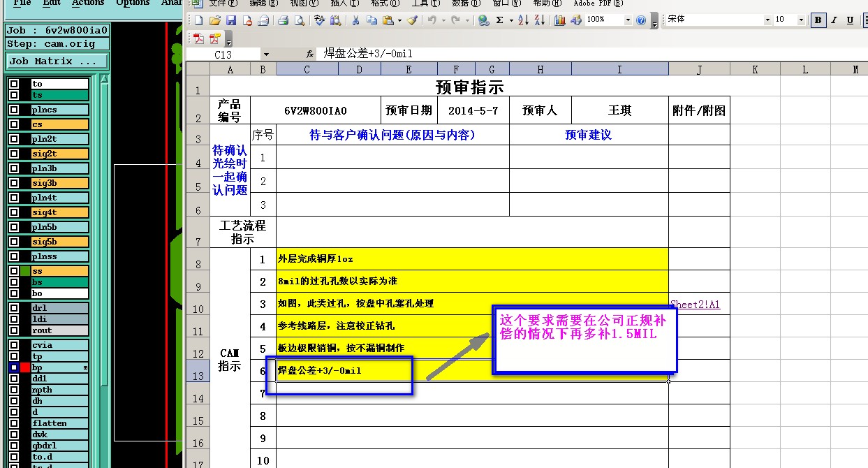Viewport: 868px width, 468px height.
Task: Toggle Bold formatting
Action: [x=818, y=20]
